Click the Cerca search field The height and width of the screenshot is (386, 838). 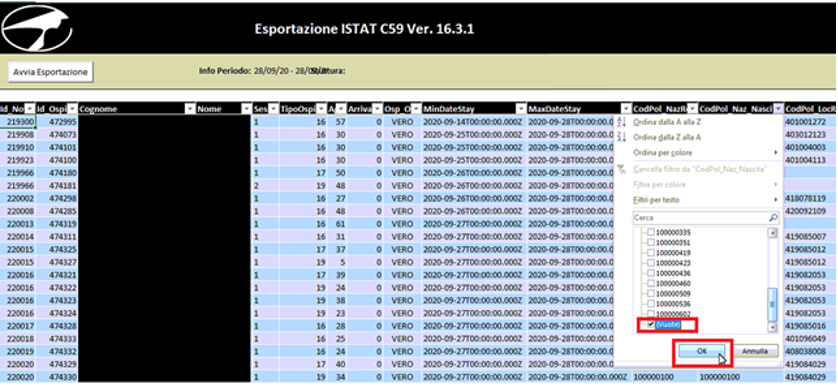[700, 218]
